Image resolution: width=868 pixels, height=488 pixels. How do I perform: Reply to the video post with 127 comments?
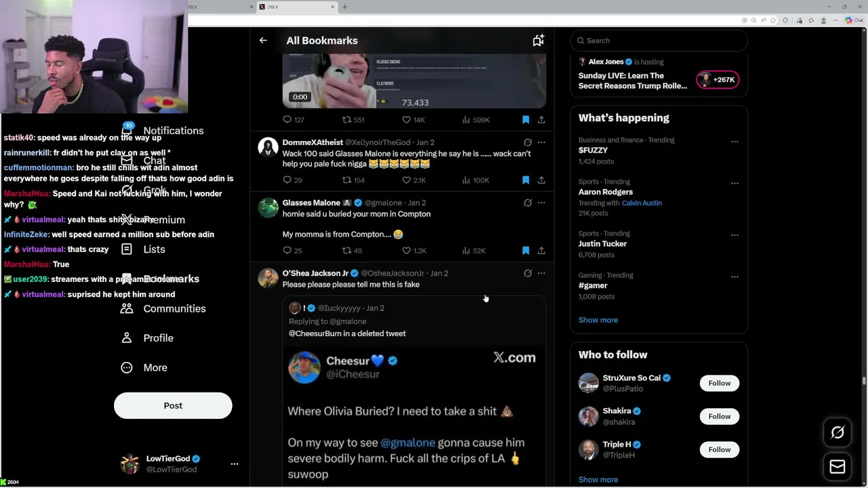tap(294, 120)
